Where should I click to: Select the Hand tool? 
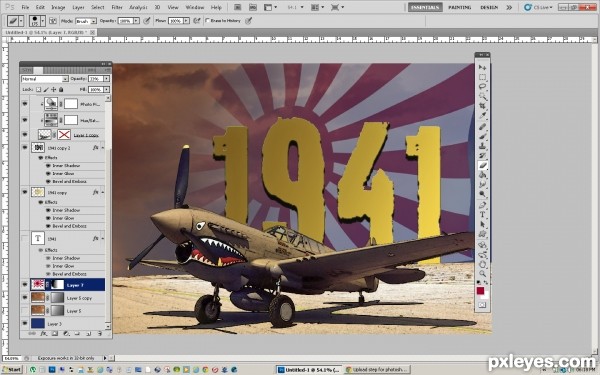483,264
